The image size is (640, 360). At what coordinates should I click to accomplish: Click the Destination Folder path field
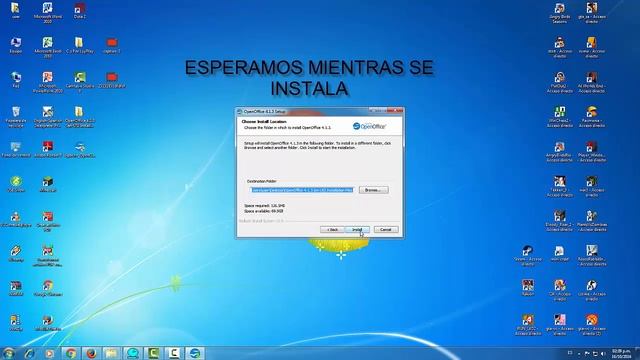[x=302, y=190]
